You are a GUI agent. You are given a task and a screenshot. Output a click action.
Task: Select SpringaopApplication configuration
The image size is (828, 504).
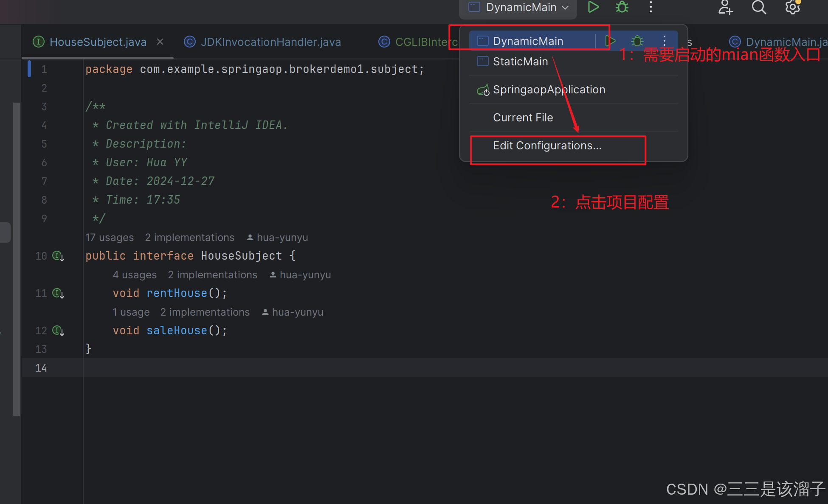click(549, 89)
